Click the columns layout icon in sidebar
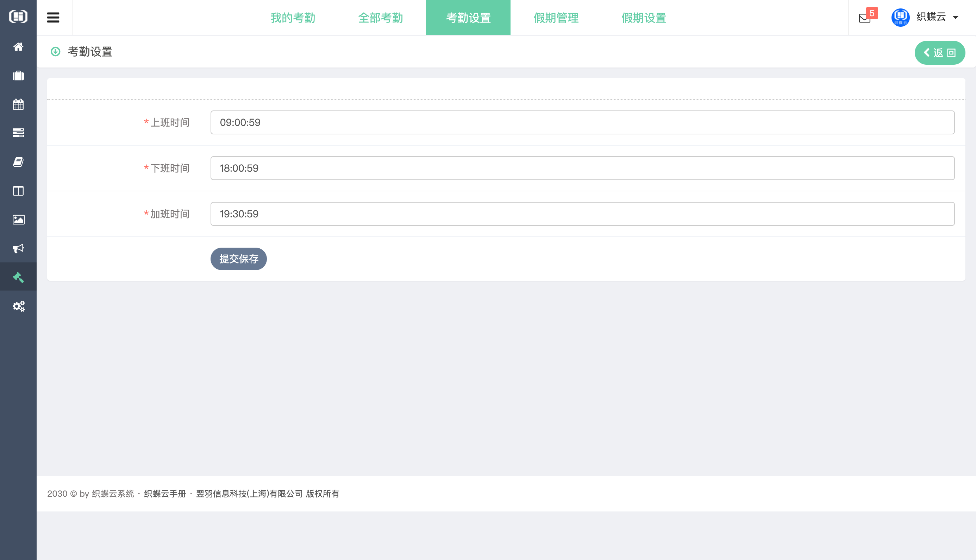The width and height of the screenshot is (976, 560). point(18,191)
